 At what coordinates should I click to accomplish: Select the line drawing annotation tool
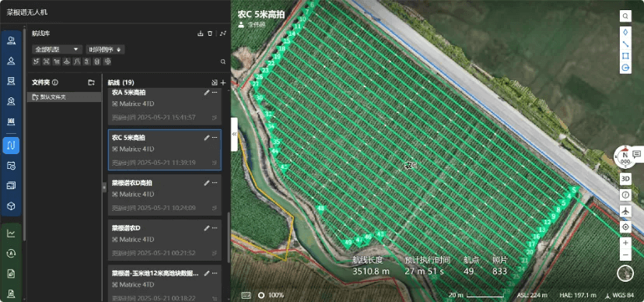point(625,44)
